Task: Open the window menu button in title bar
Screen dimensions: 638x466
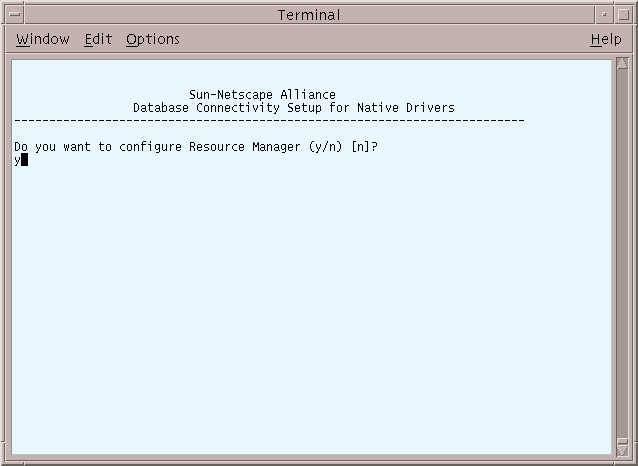Action: pyautogui.click(x=15, y=15)
